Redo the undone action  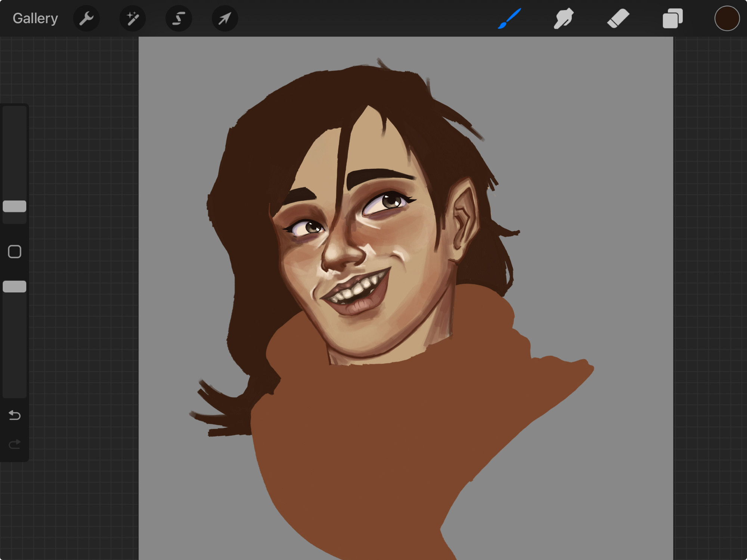tap(15, 444)
